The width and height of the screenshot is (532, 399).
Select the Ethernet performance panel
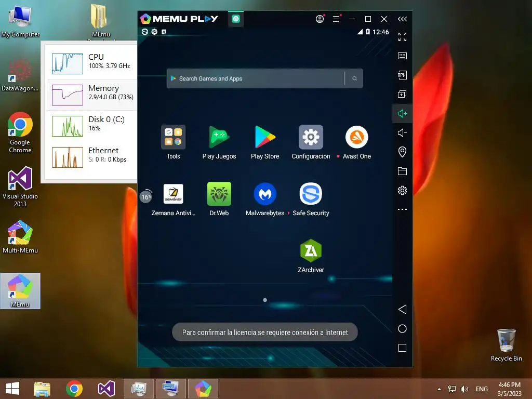92,157
